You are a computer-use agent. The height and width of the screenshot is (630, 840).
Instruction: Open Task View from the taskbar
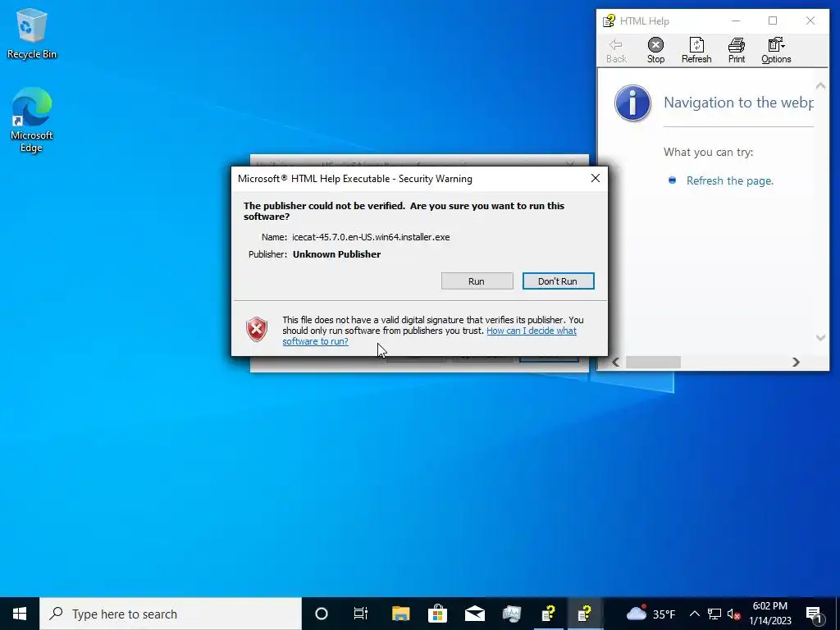pos(361,614)
